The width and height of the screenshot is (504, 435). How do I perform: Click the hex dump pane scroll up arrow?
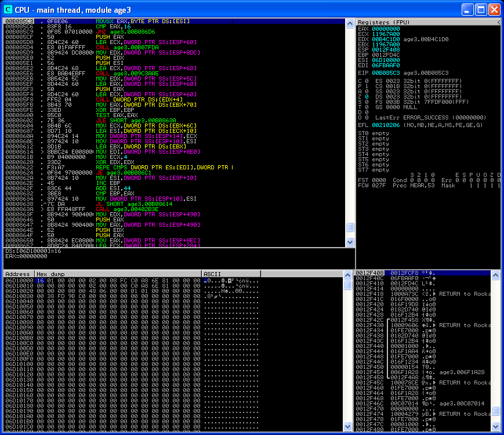click(x=347, y=275)
